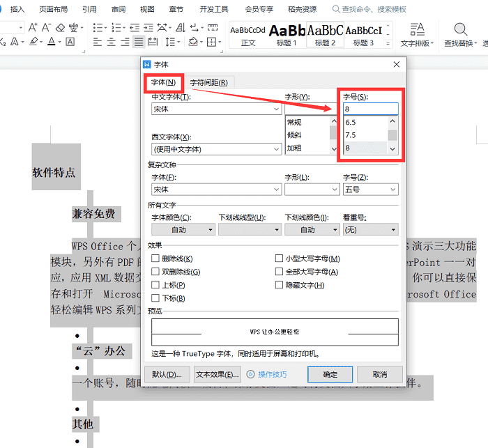This screenshot has width=488, height=448.
Task: Open the 着重号 emphasis mark dropdown
Action: pos(371,230)
